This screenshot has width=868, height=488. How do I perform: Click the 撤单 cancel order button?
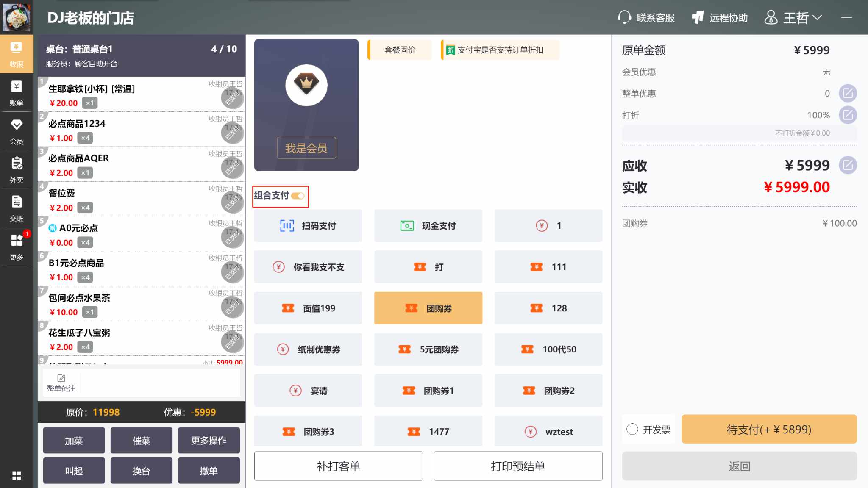click(209, 471)
